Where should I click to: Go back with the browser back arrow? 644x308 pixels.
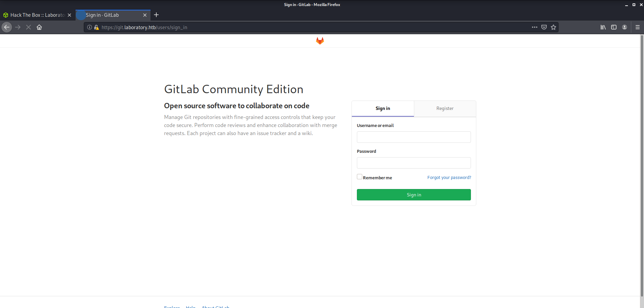click(7, 27)
